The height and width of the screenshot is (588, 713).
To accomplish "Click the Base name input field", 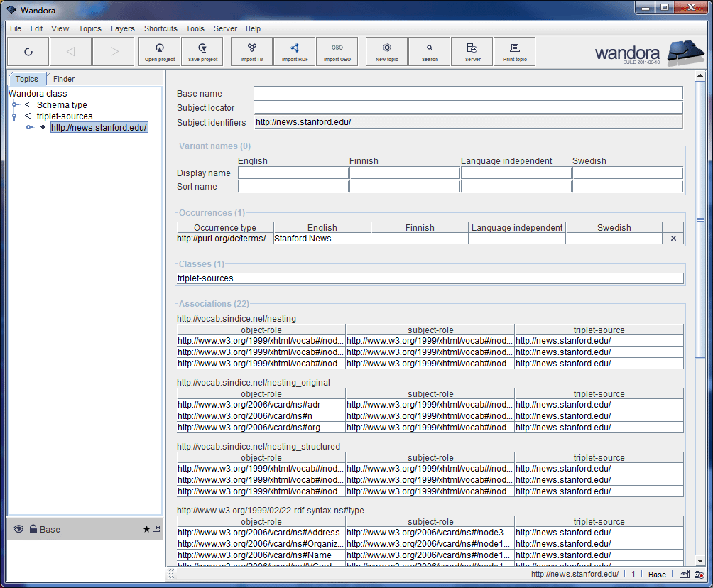I will point(467,93).
